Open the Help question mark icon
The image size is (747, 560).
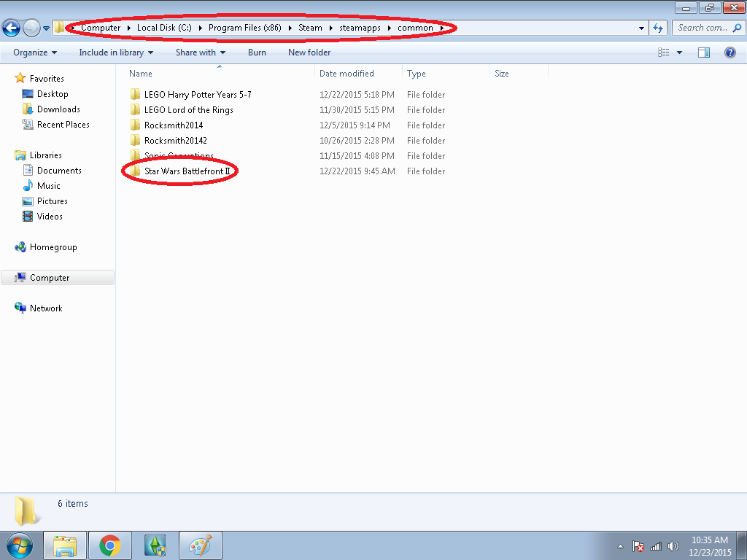click(x=729, y=52)
